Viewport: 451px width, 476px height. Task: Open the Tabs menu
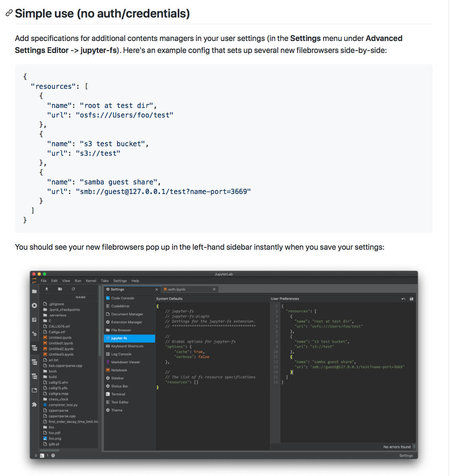click(x=105, y=281)
